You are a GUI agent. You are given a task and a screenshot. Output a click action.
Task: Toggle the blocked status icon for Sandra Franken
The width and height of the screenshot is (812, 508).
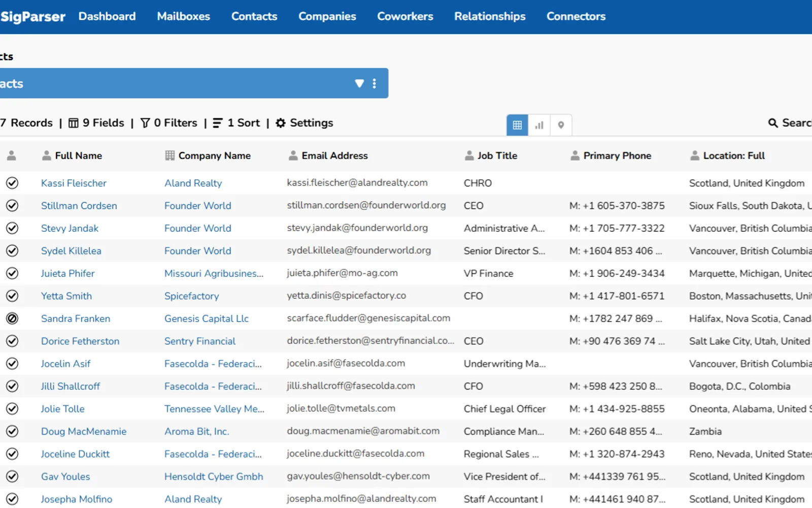[x=12, y=319]
